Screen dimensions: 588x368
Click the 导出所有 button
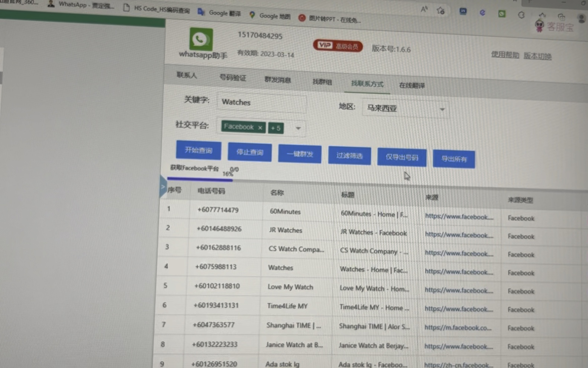click(454, 159)
